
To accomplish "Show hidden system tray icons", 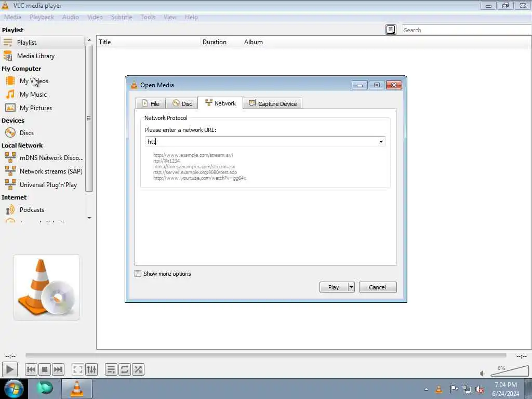I will [x=426, y=389].
